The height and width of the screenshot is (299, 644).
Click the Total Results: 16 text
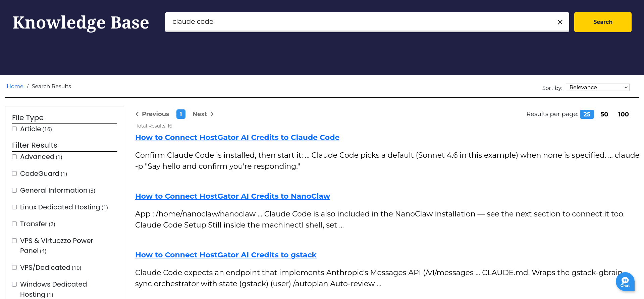point(154,126)
